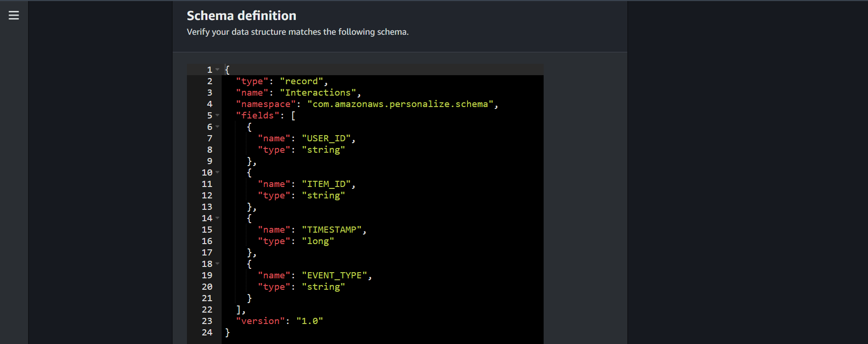Click the "USER_ID" field name
This screenshot has height=344, width=868.
[326, 138]
